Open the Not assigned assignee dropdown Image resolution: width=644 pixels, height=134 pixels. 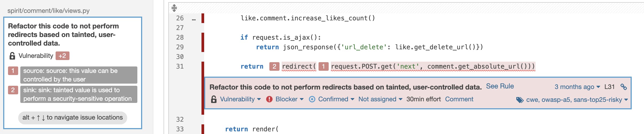[x=380, y=99]
